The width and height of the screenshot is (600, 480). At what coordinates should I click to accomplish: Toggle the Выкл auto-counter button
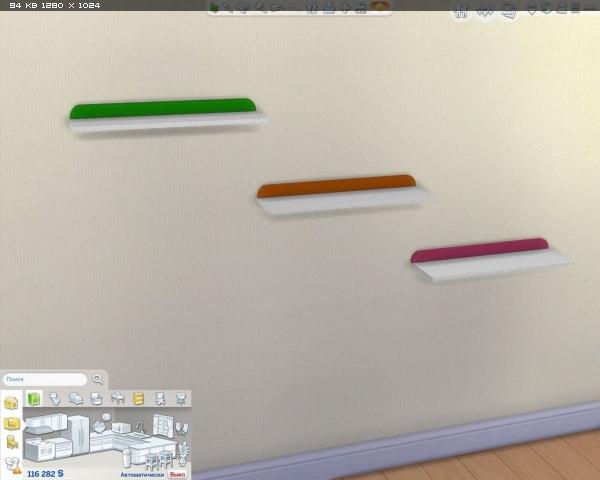point(178,474)
